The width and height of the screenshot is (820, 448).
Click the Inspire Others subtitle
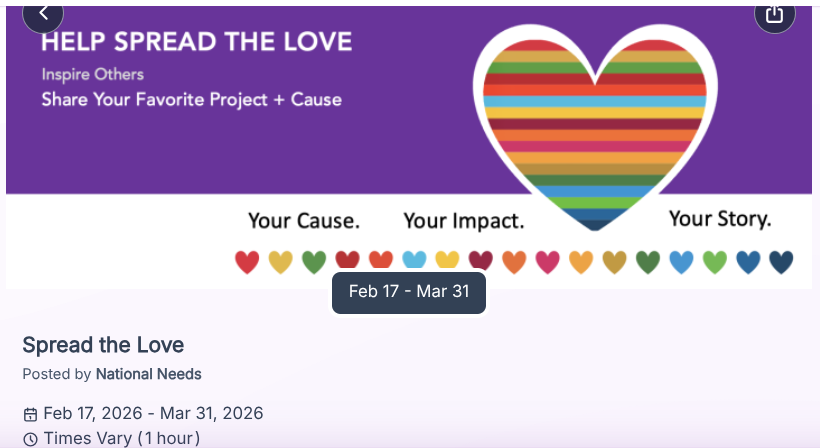click(x=93, y=74)
